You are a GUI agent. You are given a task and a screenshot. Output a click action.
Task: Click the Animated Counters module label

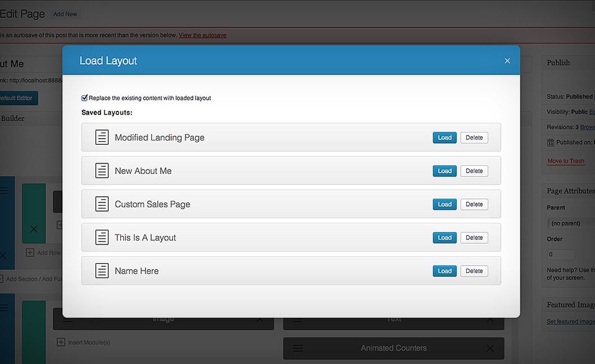click(394, 348)
